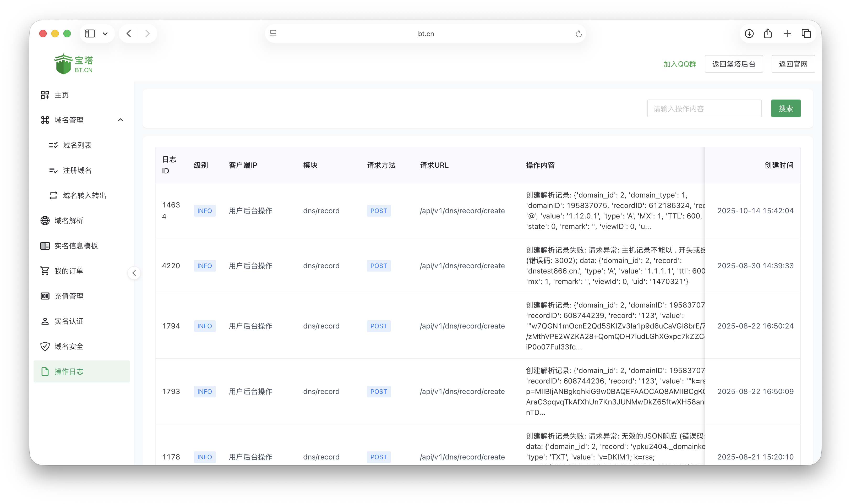851x504 pixels.
Task: Open the 主页 home grid icon
Action: (x=45, y=95)
